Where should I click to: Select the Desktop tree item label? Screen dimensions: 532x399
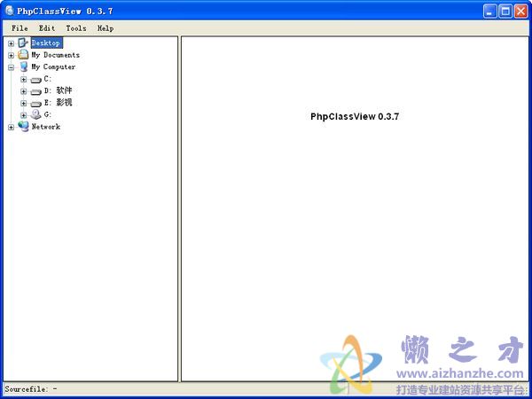(x=46, y=43)
